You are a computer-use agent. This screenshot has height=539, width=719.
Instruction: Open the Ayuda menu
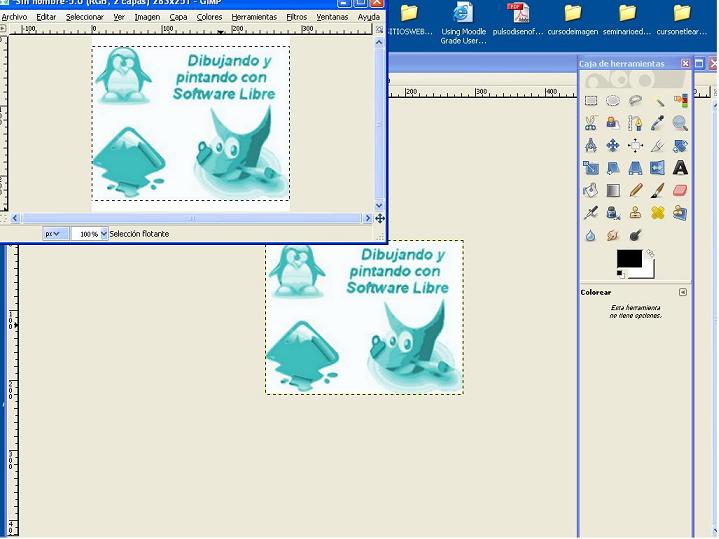(369, 17)
